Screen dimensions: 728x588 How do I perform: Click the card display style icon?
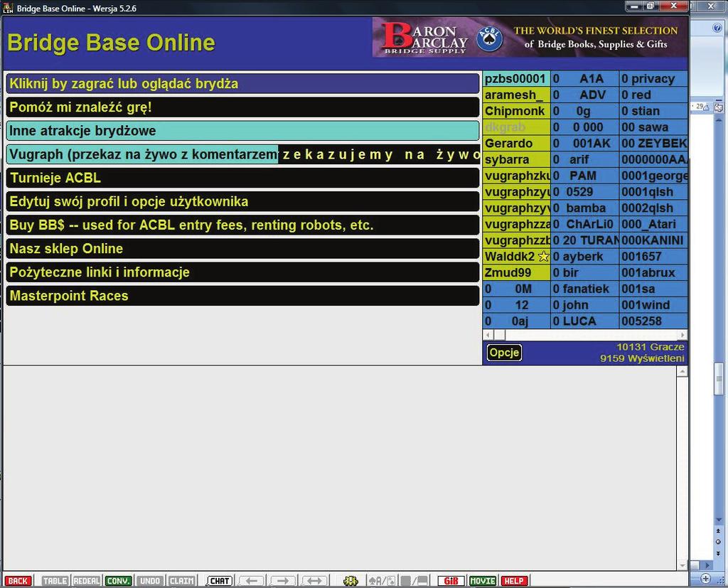(382, 581)
